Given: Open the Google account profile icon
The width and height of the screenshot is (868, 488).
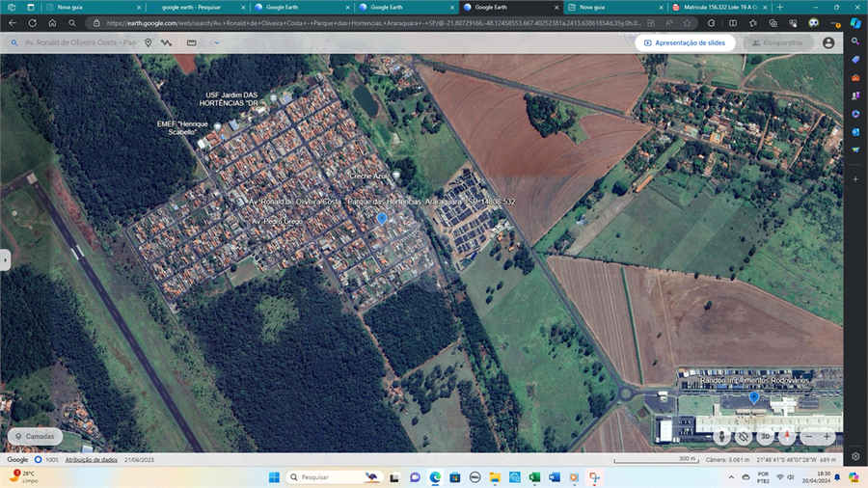Looking at the screenshot, I should click(828, 42).
